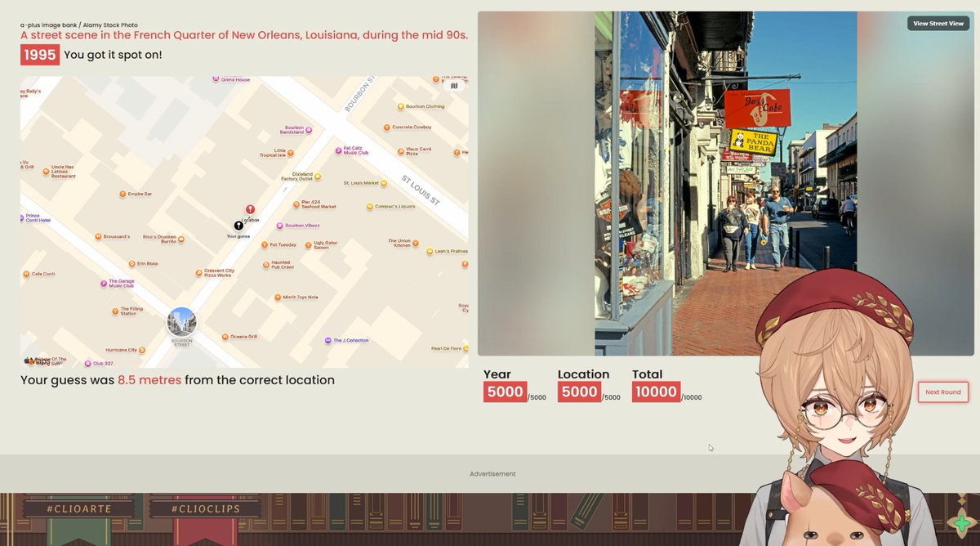Select the Cafe Conti marker

pos(25,274)
